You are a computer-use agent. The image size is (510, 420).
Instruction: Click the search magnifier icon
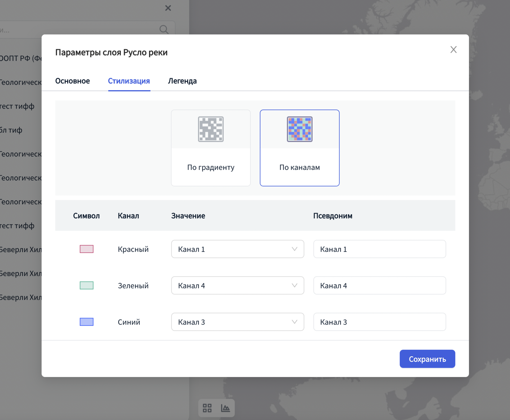164,29
